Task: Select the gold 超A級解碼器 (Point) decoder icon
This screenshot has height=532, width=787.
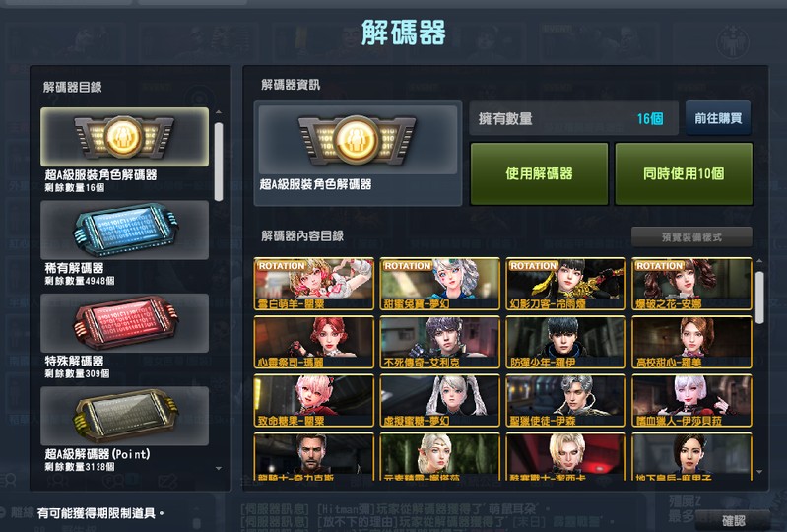Action: coord(124,416)
